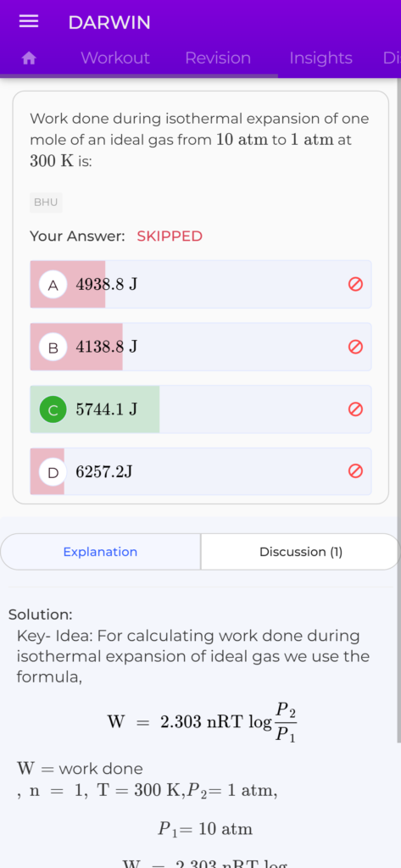Viewport: 401px width, 868px height.
Task: Open the partially visible tab after Insights
Action: (392, 58)
